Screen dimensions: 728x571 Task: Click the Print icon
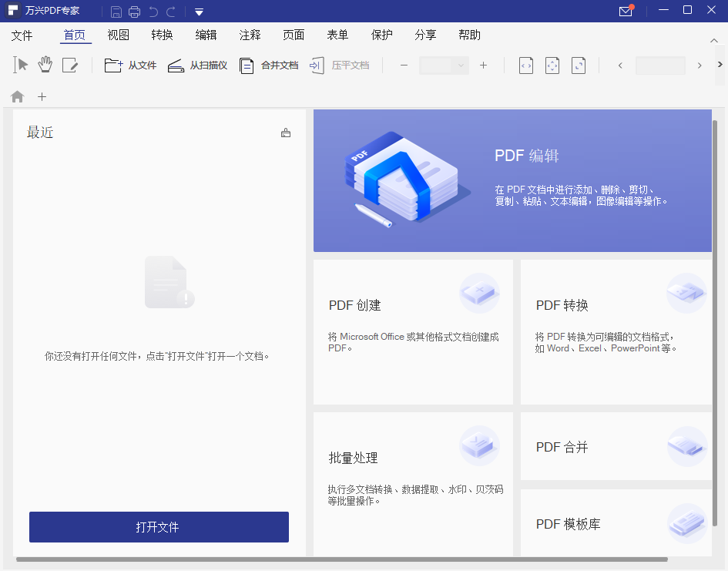135,11
